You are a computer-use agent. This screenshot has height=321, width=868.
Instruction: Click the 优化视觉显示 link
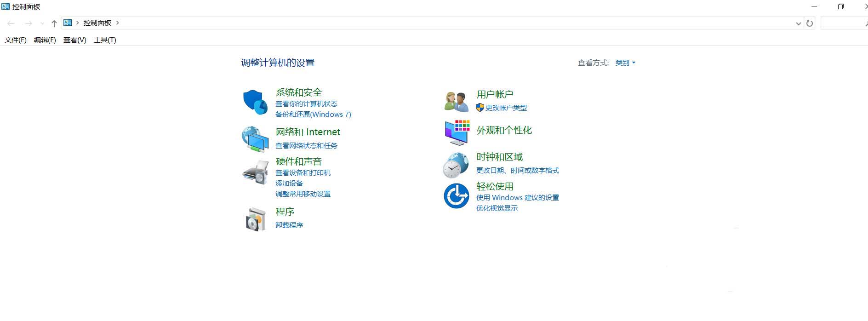(x=497, y=208)
